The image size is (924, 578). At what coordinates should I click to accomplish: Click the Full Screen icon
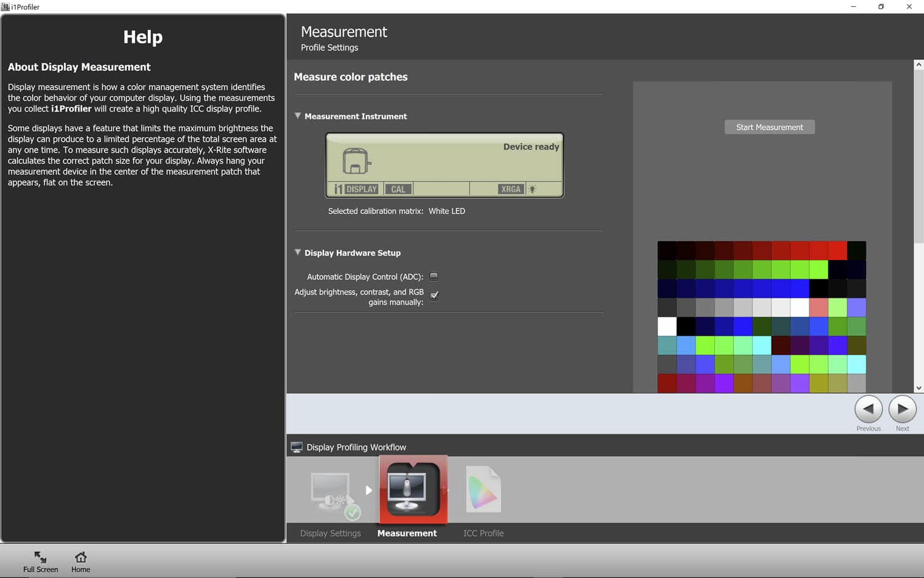pos(40,557)
